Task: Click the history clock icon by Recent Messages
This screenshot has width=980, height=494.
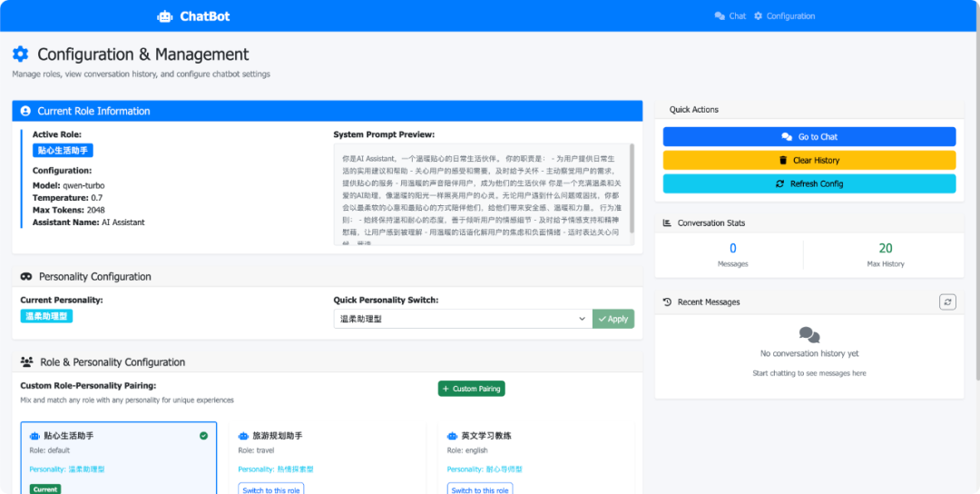Action: pos(667,302)
